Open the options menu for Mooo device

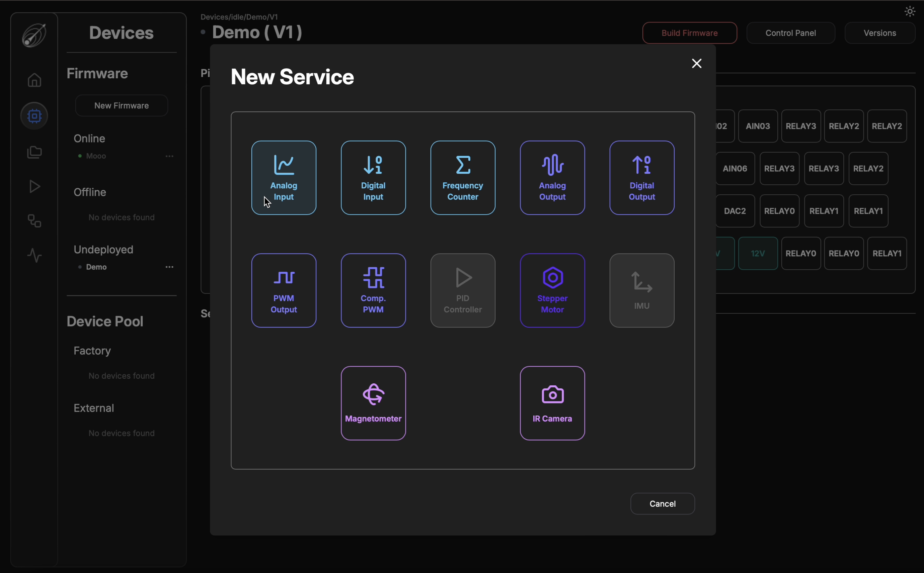[x=169, y=156]
